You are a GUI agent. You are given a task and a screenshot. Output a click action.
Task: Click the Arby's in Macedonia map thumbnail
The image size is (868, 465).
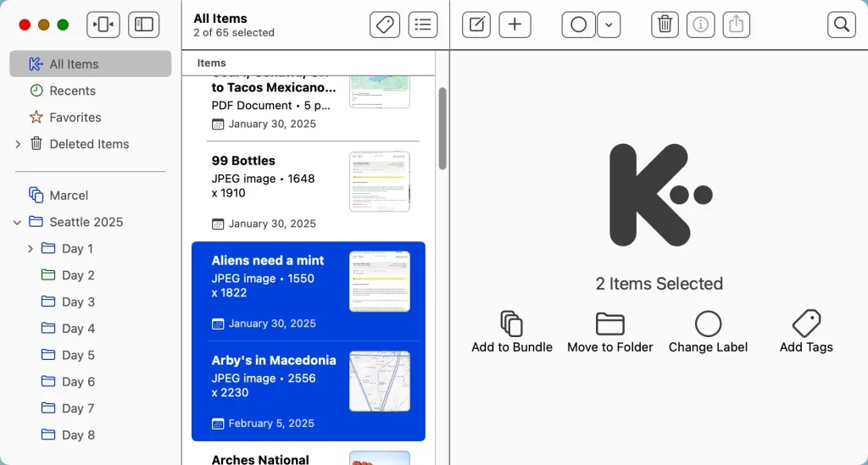(x=380, y=381)
